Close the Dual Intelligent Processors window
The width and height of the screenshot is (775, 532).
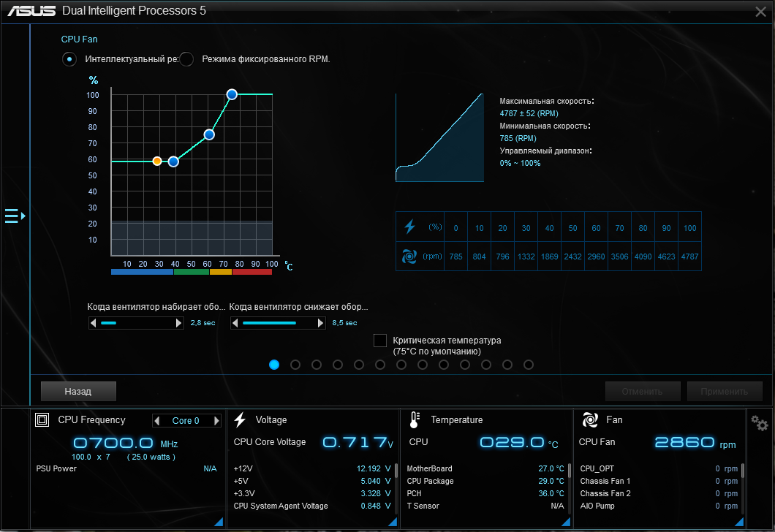tap(760, 12)
